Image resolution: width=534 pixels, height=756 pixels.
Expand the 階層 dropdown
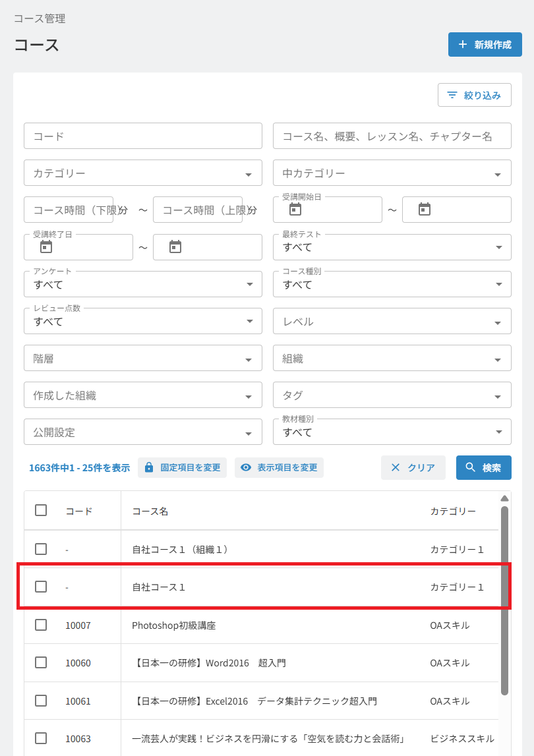point(143,359)
